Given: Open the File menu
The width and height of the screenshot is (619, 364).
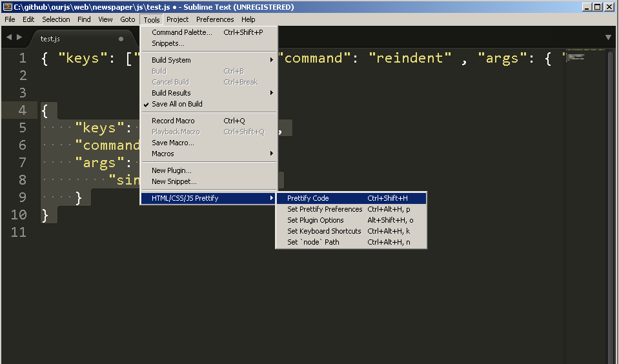Looking at the screenshot, I should coord(10,19).
